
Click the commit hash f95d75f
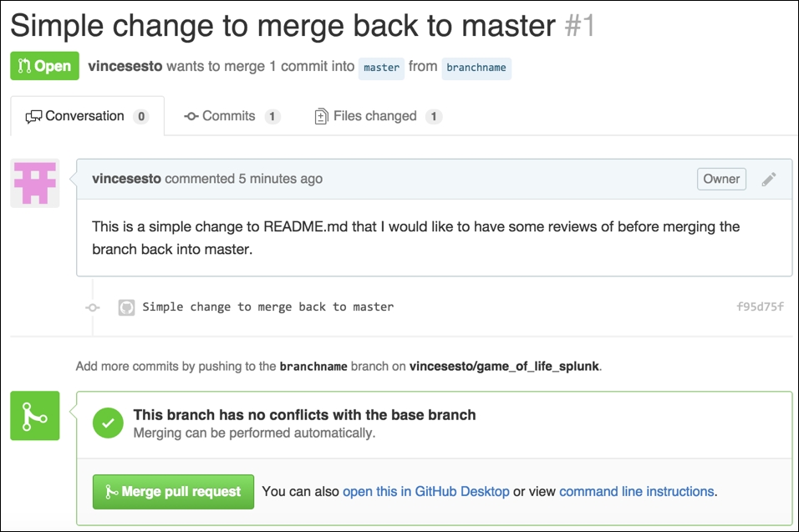coord(758,307)
